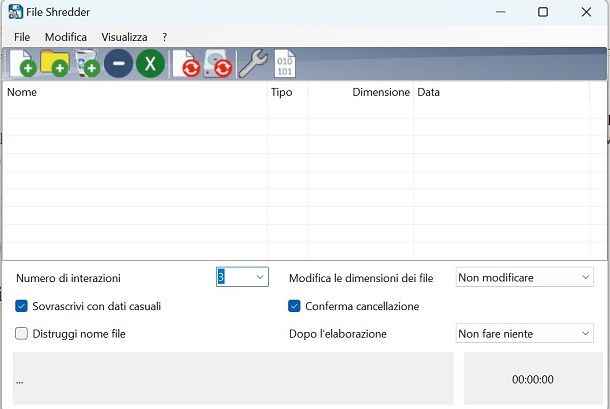Maximize the File Shredder window
Image resolution: width=610 pixels, height=409 pixels.
coord(543,12)
